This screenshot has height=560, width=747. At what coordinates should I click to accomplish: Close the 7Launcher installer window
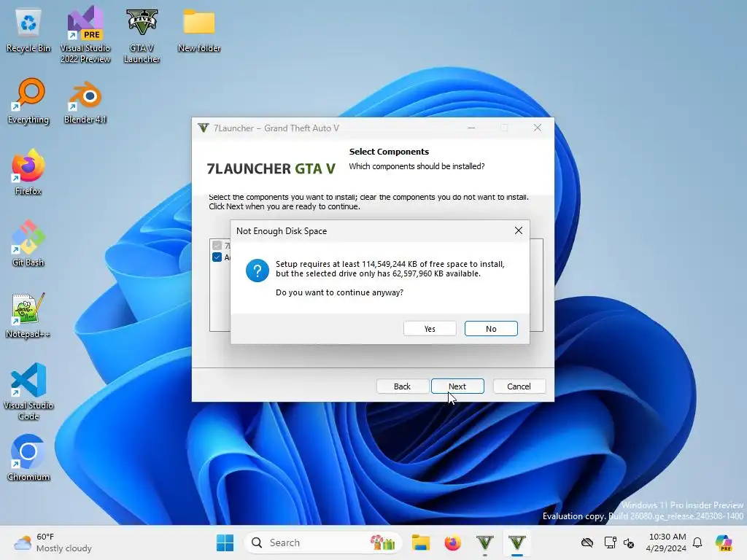click(538, 128)
